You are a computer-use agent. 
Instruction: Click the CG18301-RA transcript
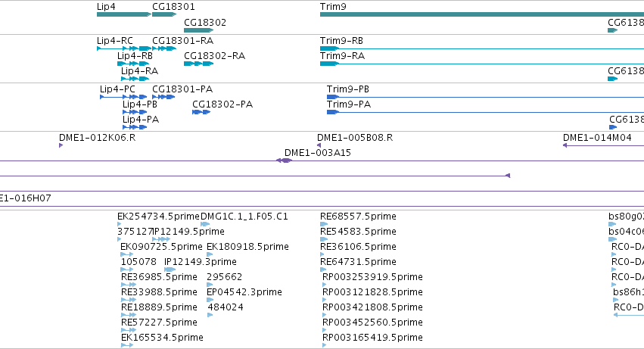[x=164, y=48]
